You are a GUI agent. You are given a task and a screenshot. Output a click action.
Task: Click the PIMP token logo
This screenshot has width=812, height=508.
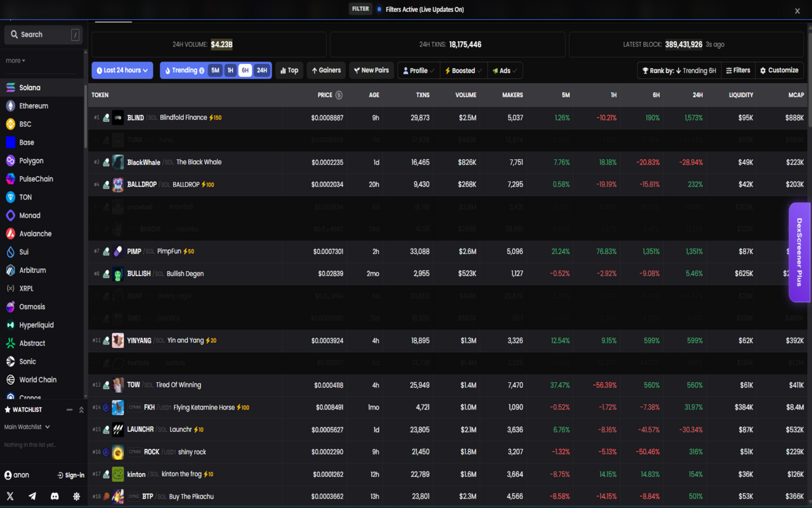coord(118,251)
